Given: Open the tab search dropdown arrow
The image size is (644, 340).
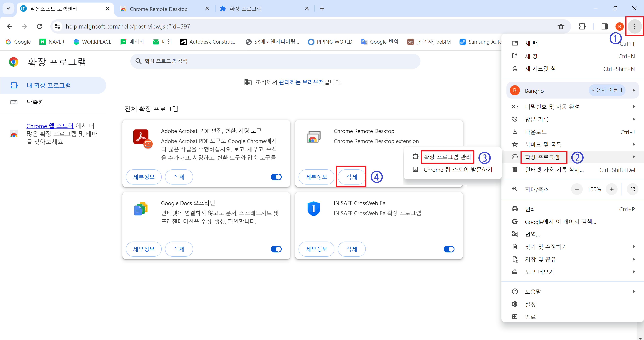Looking at the screenshot, I should [8, 9].
